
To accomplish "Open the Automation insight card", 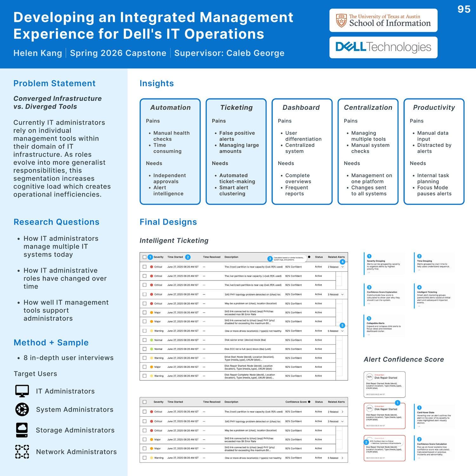I will pyautogui.click(x=170, y=152).
